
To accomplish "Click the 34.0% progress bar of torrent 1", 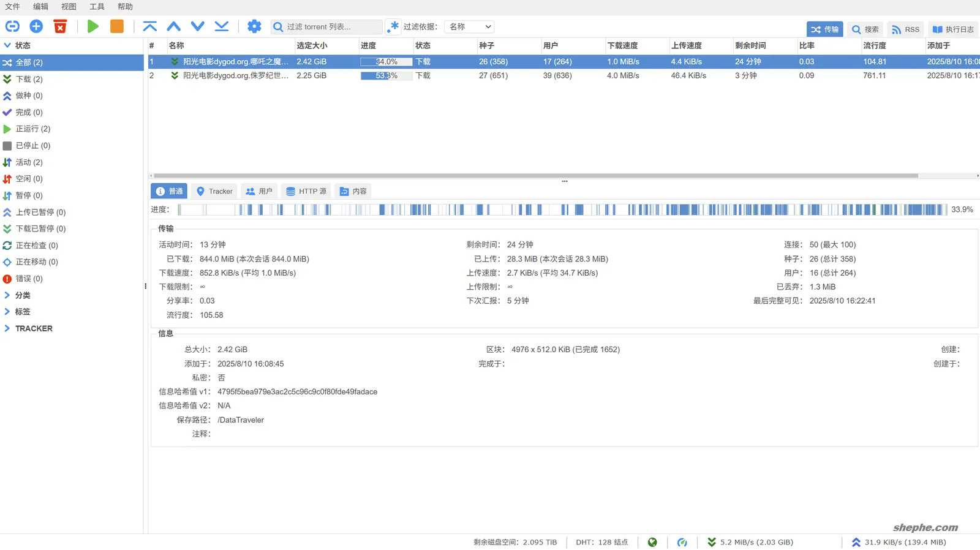I will click(x=386, y=62).
